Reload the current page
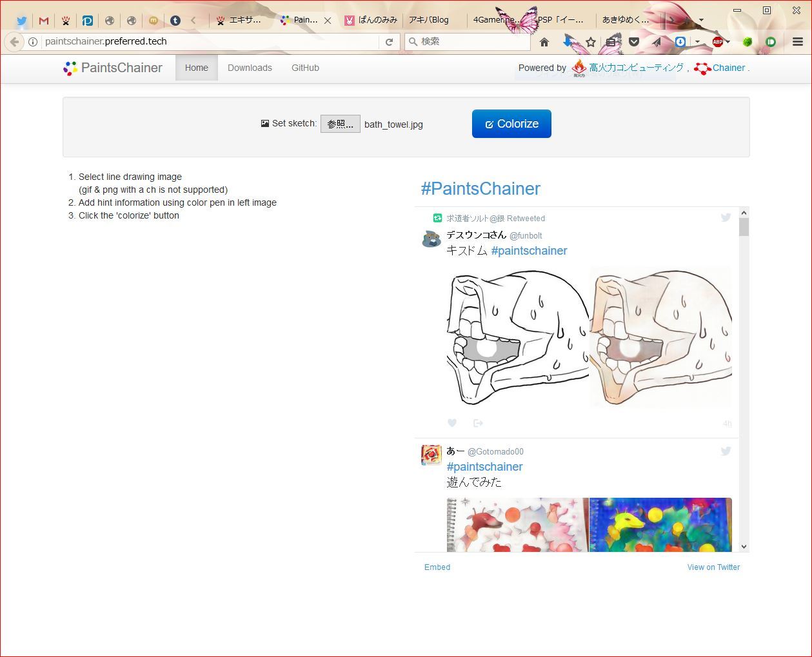812x657 pixels. [389, 42]
